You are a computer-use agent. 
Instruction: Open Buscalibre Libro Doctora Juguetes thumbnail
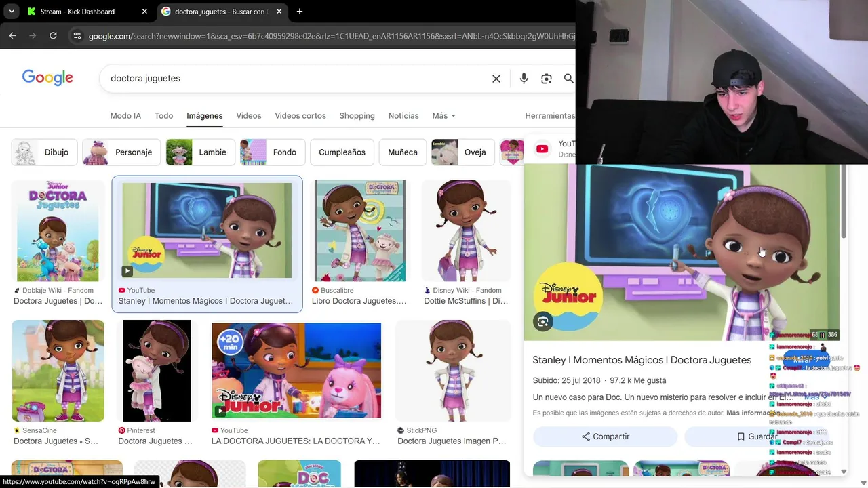[x=360, y=230]
